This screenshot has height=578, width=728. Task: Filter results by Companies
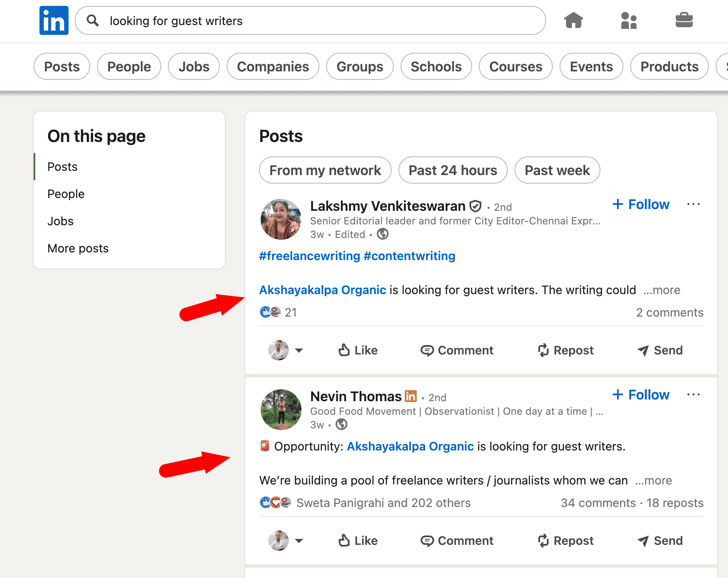[x=273, y=66]
